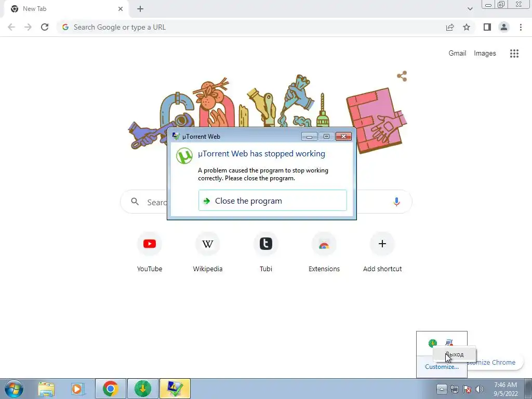The height and width of the screenshot is (399, 532).
Task: Open the network connection tray icon
Action: pos(454,389)
